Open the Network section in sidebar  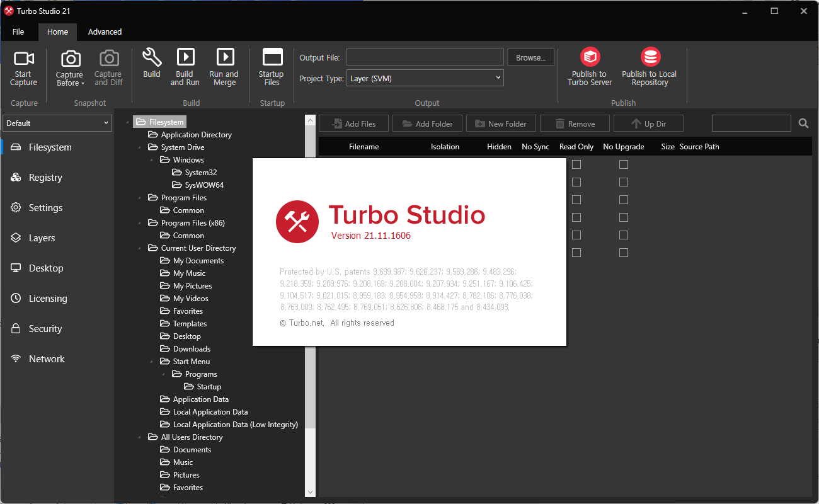pos(57,359)
